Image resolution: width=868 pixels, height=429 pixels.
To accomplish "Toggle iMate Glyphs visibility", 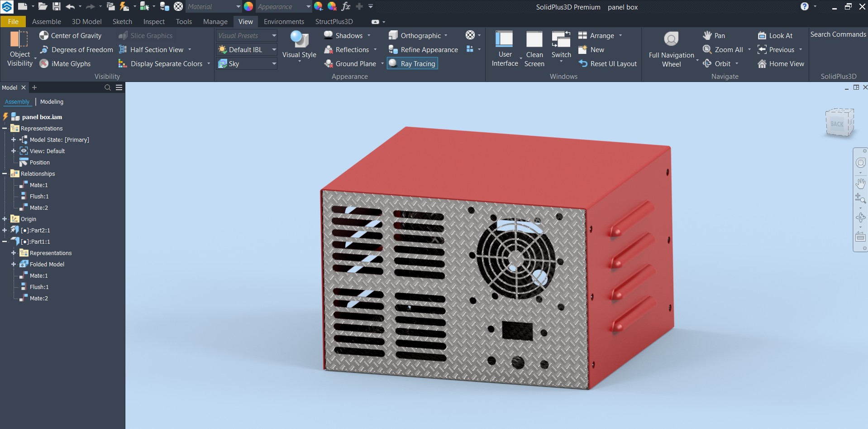I will point(65,64).
